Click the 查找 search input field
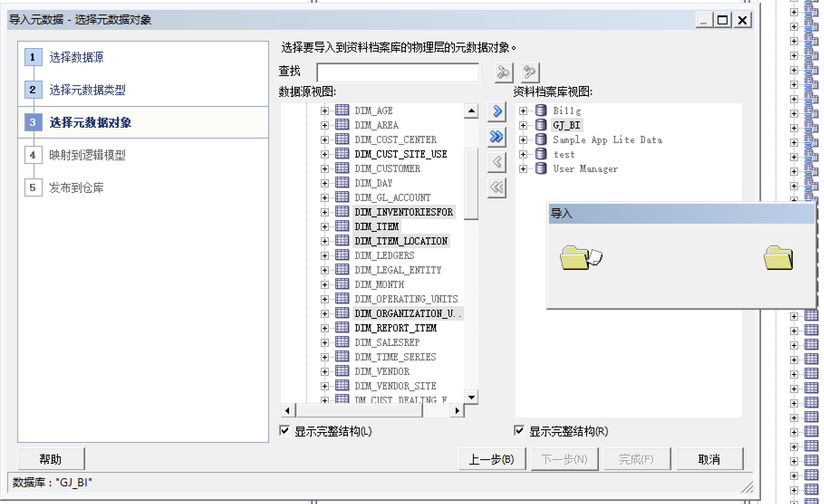The width and height of the screenshot is (824, 504). click(398, 72)
